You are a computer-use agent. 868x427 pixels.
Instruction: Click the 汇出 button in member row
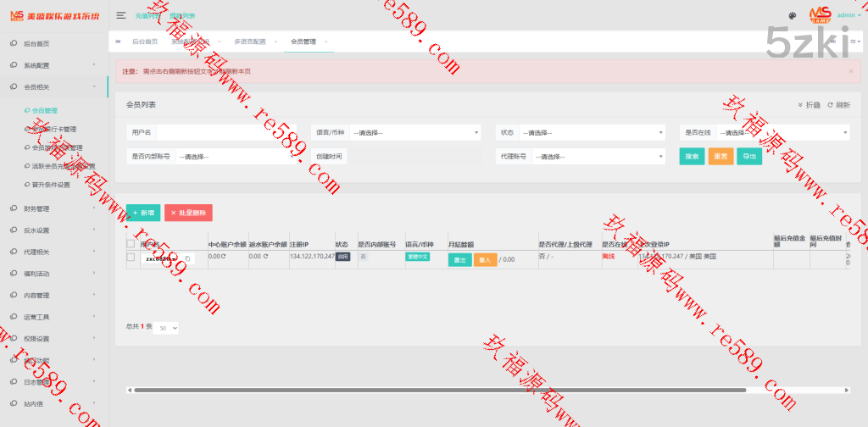pos(460,260)
